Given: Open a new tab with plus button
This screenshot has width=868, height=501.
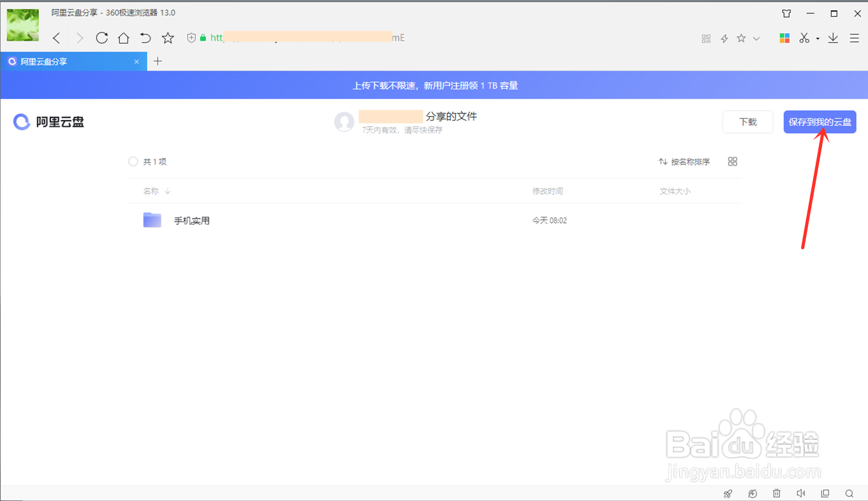Looking at the screenshot, I should (158, 61).
